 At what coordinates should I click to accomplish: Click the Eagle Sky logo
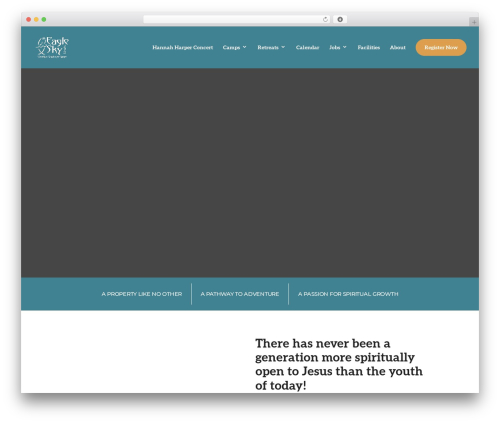(x=52, y=47)
